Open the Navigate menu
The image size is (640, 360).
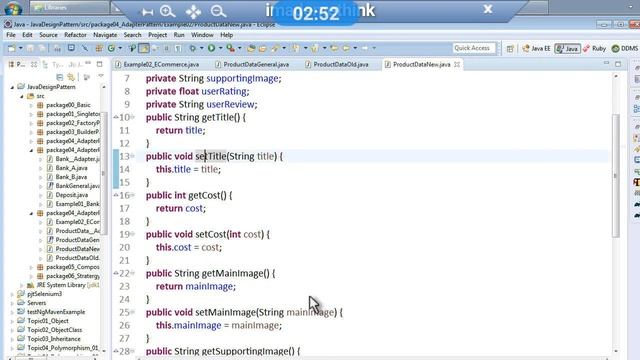point(105,35)
